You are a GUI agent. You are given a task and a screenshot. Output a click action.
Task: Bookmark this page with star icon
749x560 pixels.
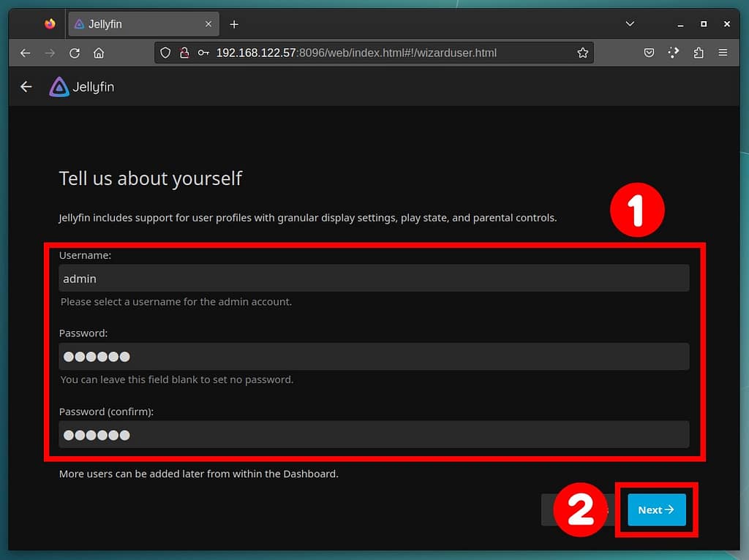[x=582, y=53]
